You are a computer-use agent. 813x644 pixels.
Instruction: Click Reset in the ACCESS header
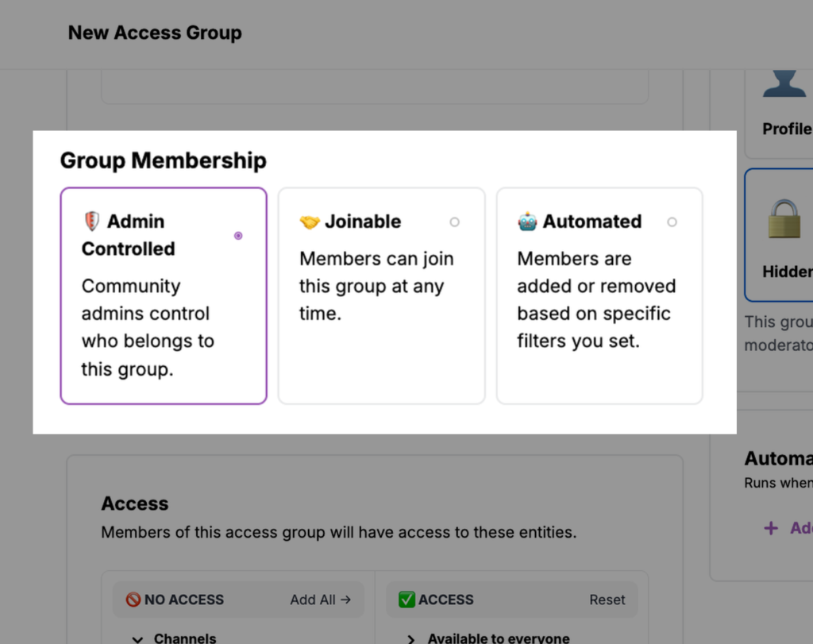tap(607, 600)
